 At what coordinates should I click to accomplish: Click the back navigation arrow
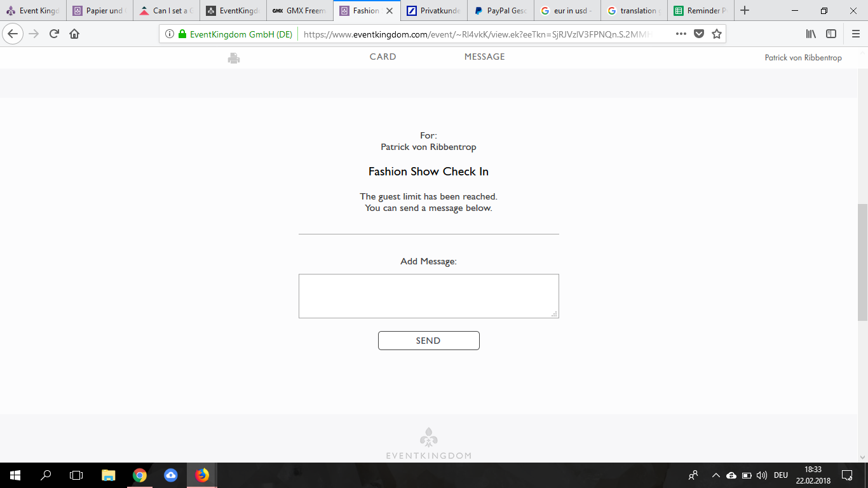[13, 34]
